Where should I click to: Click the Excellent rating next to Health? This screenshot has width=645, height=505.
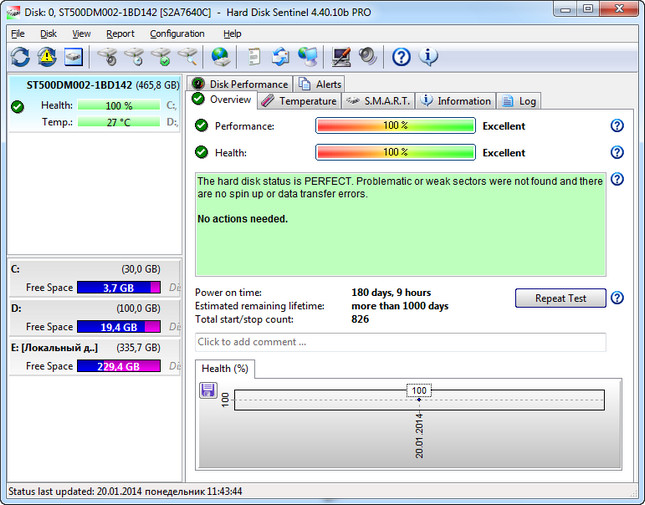tap(504, 153)
